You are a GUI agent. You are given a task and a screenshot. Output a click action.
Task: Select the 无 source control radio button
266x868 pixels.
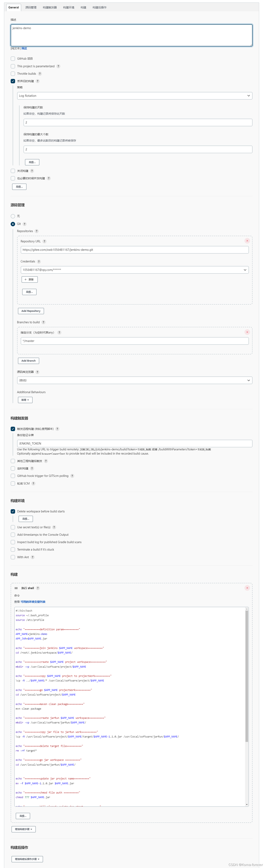pyautogui.click(x=13, y=216)
